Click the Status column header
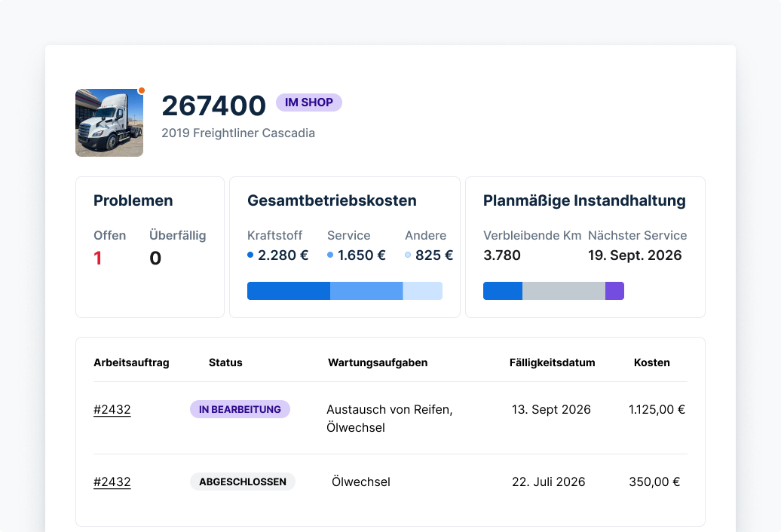The width and height of the screenshot is (781, 532). tap(225, 362)
